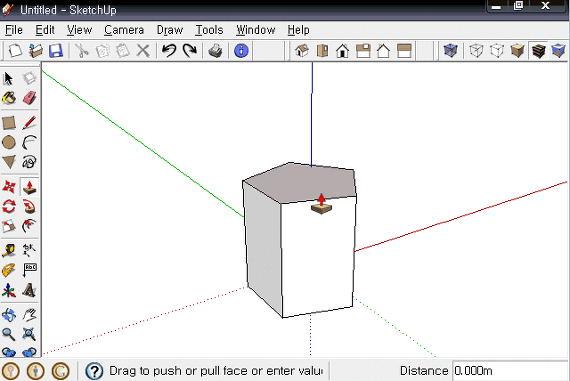Open the View menu
Screen dimensions: 570x381
click(80, 30)
